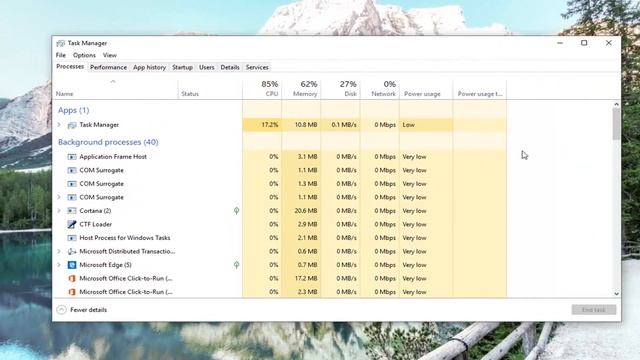
Task: Click the 10.8 MB memory cell
Action: click(x=306, y=125)
